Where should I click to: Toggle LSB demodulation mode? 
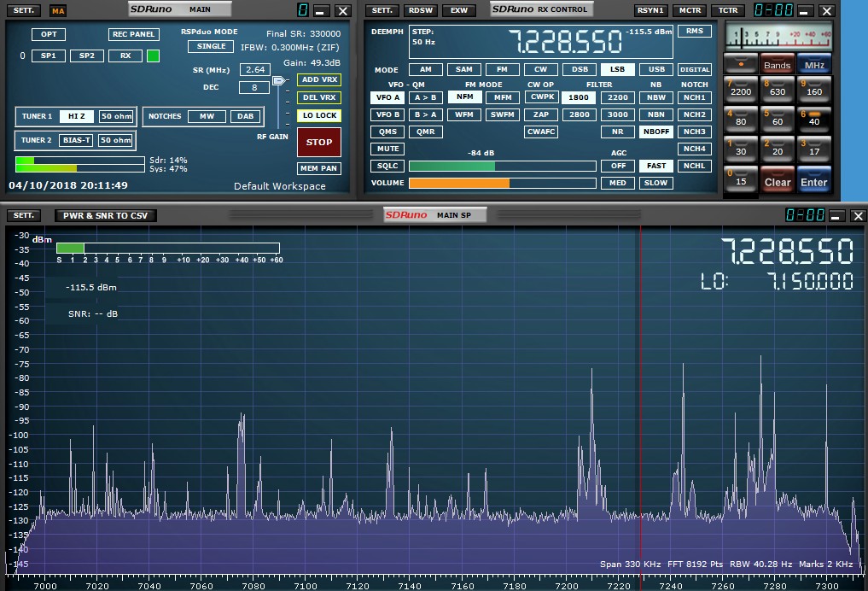point(617,69)
